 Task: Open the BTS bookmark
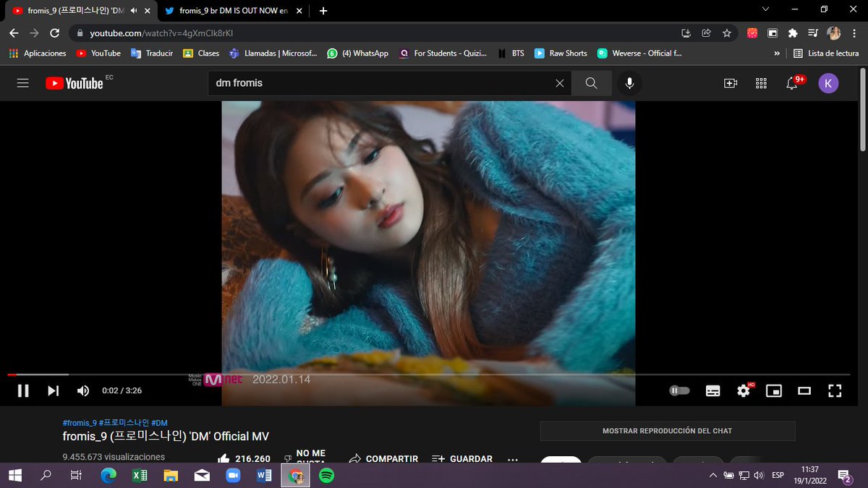click(511, 53)
